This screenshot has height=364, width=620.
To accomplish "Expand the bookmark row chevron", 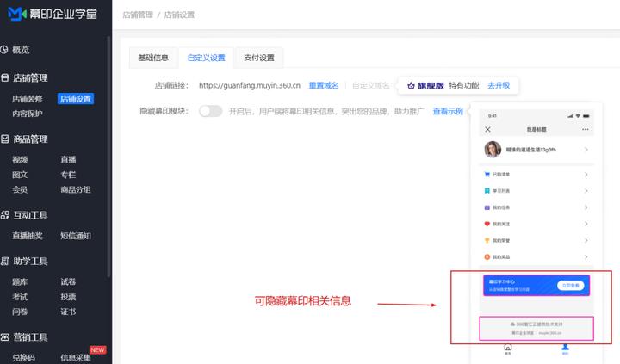I will 586,191.
